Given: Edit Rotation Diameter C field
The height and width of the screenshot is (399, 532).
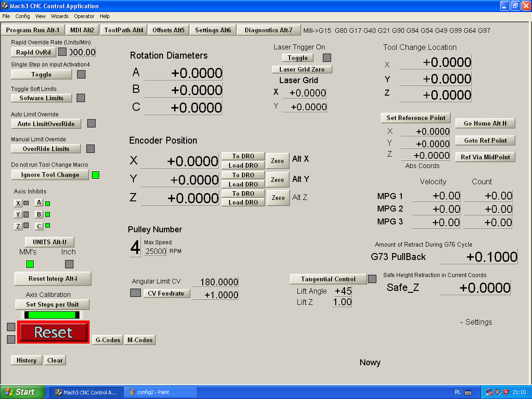Looking at the screenshot, I should click(x=183, y=107).
